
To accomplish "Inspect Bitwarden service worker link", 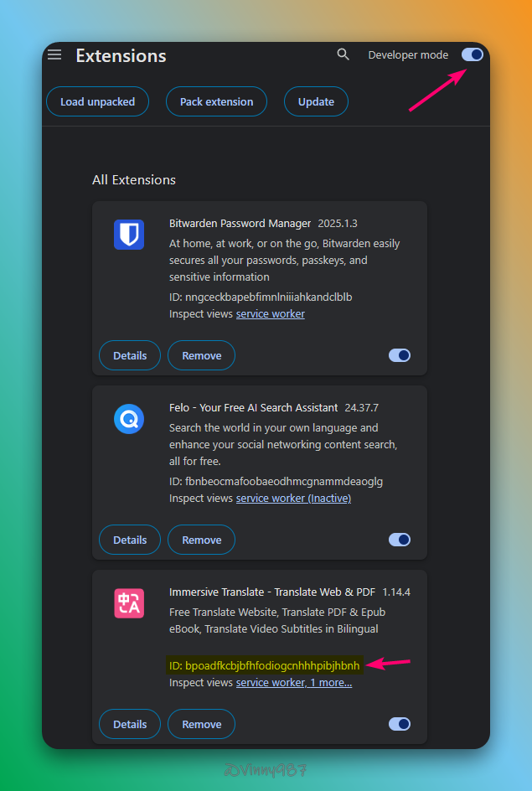I will 270,313.
